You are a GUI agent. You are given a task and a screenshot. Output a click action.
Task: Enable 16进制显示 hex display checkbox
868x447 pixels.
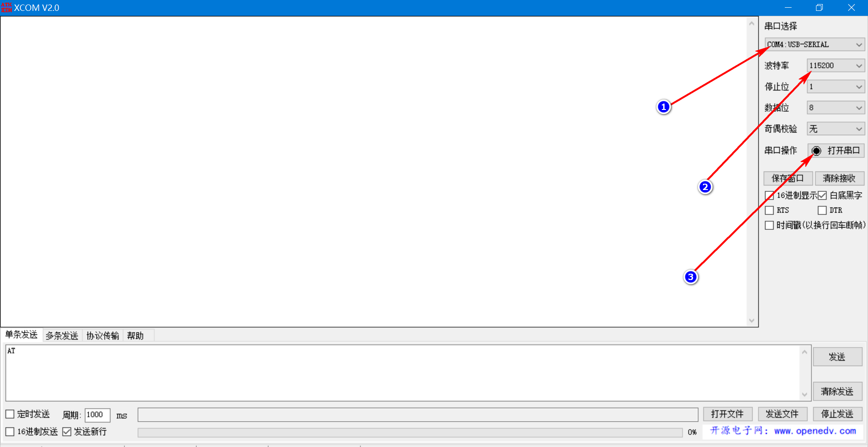[769, 195]
